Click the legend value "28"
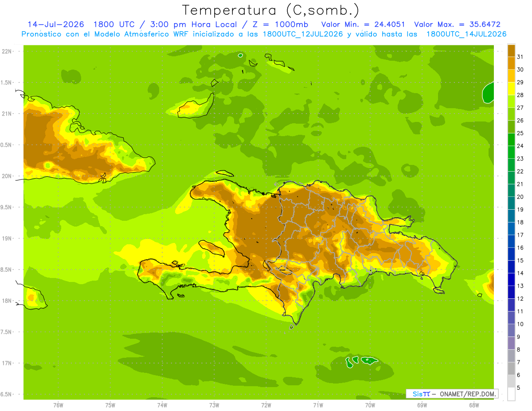 point(520,95)
